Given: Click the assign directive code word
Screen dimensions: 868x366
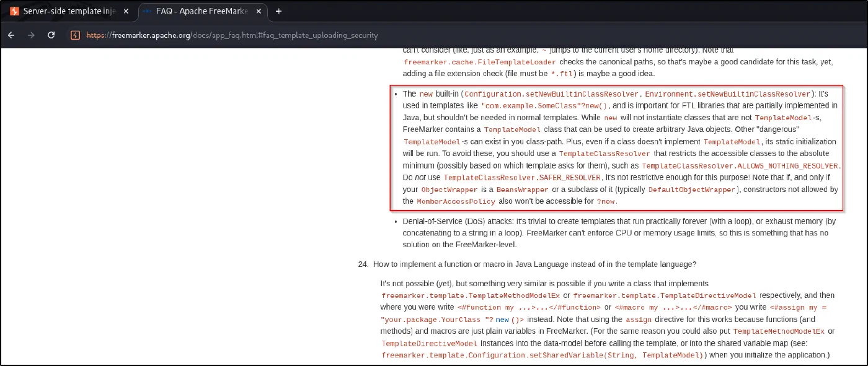Looking at the screenshot, I should click(x=639, y=320).
